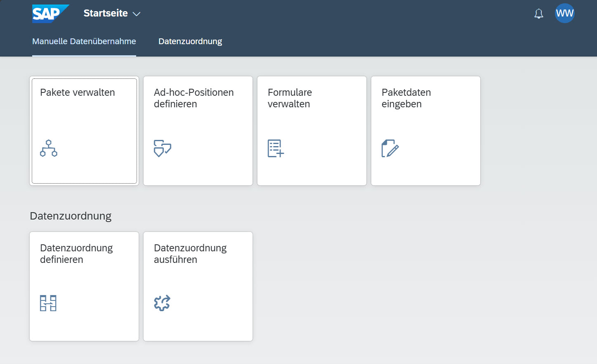Open Ad-hoc-Positionen definieren
Screen dimensions: 597x364
click(x=198, y=131)
